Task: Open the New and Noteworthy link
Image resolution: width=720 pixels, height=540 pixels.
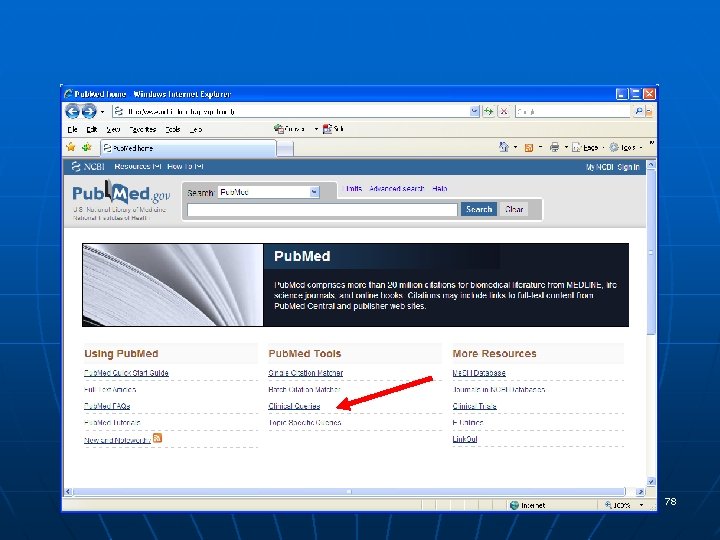Action: coord(117,440)
